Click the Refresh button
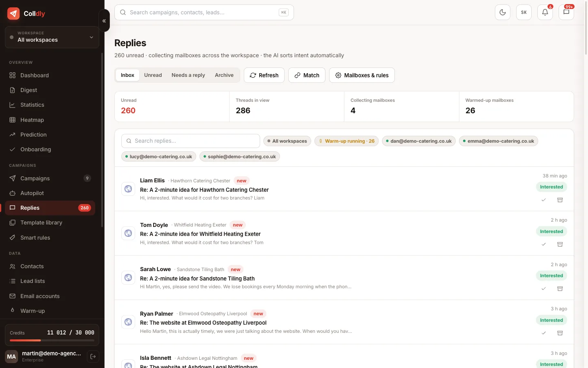Screen dimensions: 588x368 tap(264, 75)
